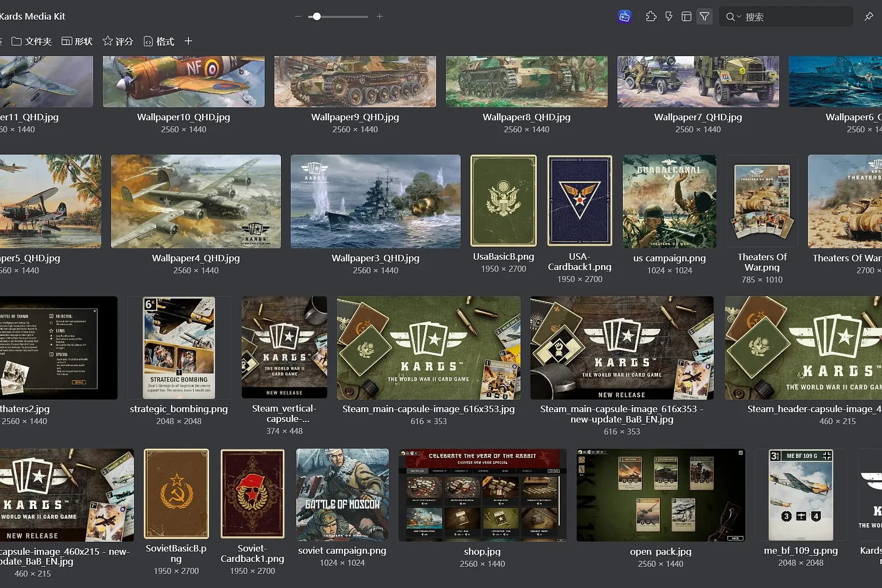Click the 搜索 search input field
The height and width of the screenshot is (588, 882).
click(795, 17)
